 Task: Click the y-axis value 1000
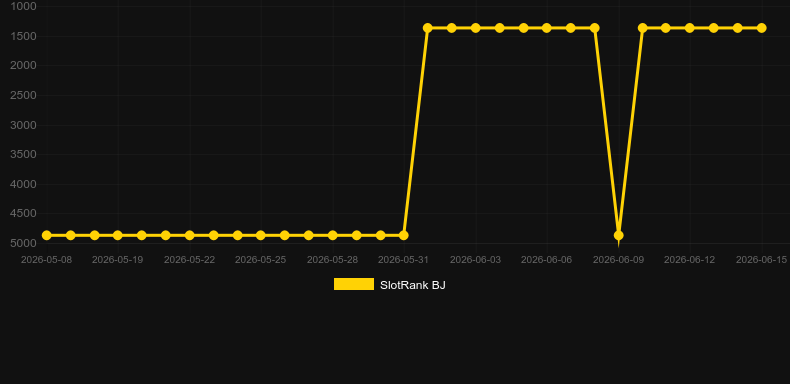[x=23, y=6]
